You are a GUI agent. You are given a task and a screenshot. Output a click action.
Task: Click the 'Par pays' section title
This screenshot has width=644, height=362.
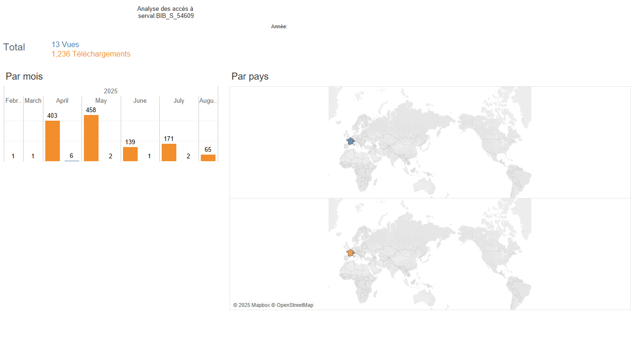click(250, 76)
